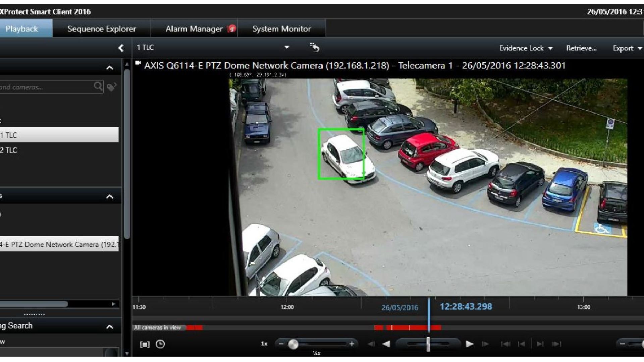
Task: Click the blue timeline playhead marker
Action: pos(429,315)
